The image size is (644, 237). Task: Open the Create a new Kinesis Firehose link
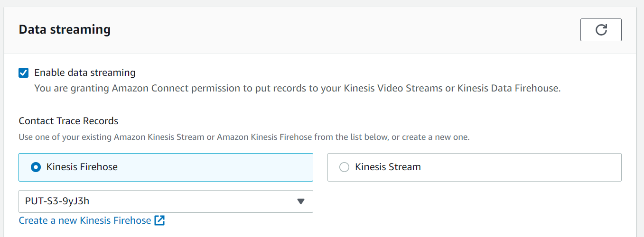[85, 220]
